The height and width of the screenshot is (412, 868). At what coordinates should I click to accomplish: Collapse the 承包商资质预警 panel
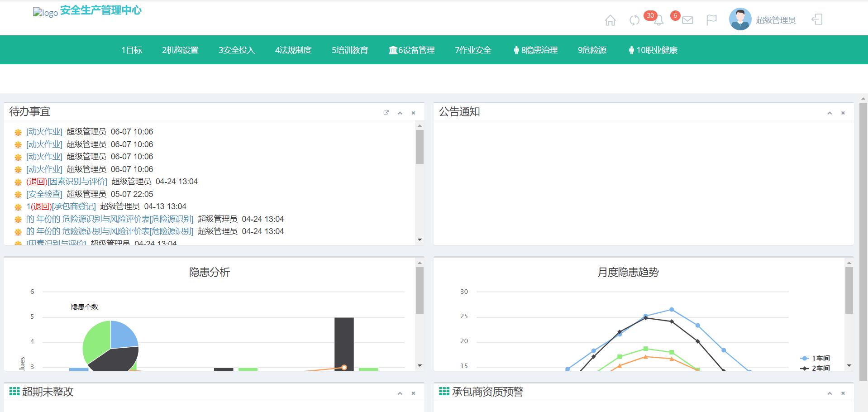point(830,393)
